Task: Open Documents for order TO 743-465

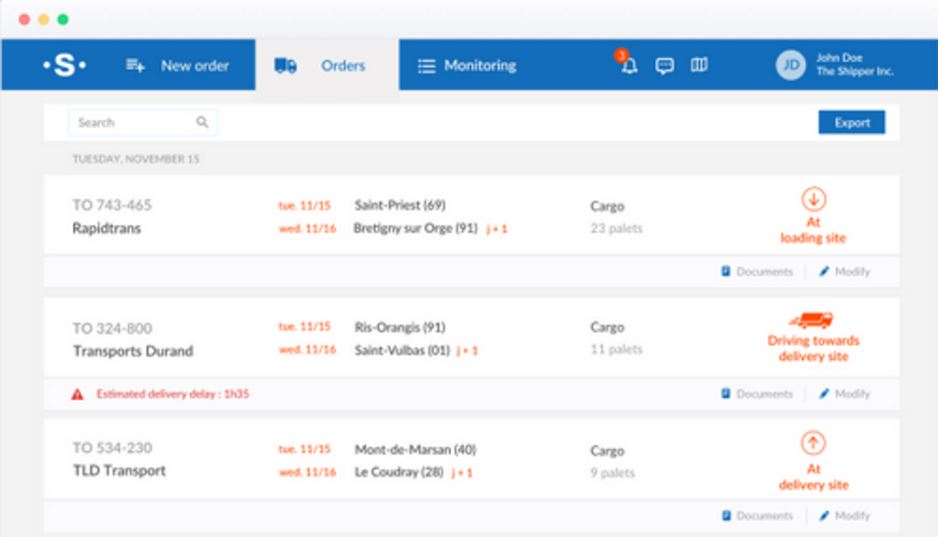Action: (757, 271)
